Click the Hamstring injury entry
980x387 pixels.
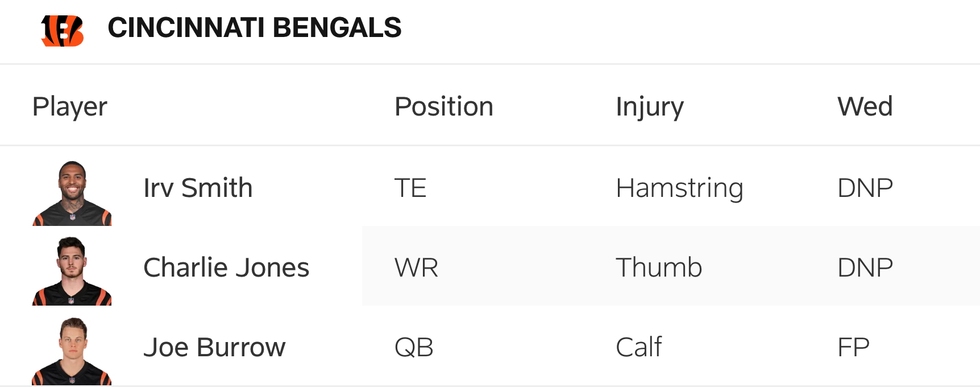(x=679, y=188)
